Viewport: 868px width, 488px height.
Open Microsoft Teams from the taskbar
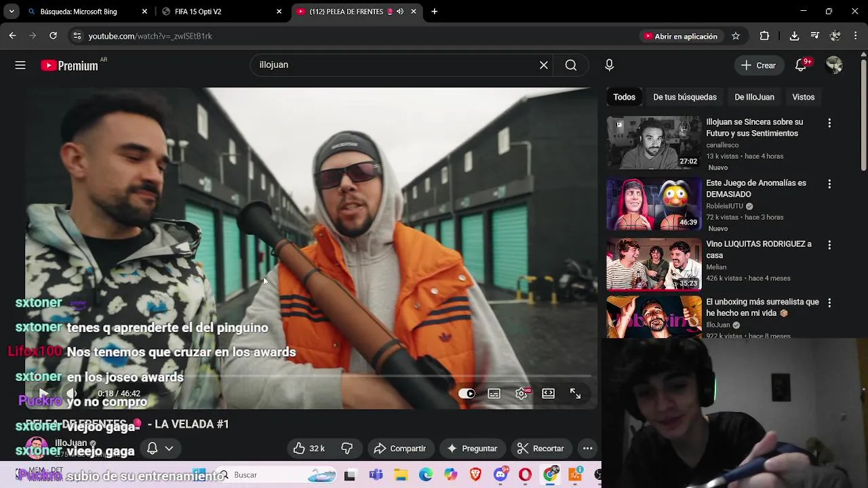point(376,475)
